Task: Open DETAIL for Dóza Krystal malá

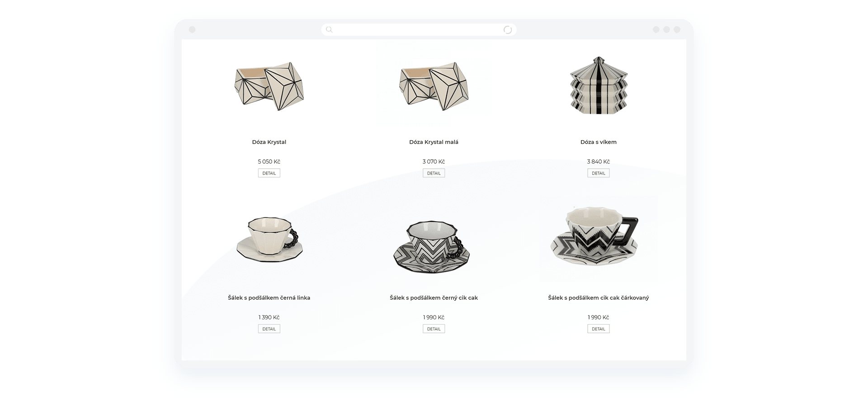Action: pyautogui.click(x=434, y=173)
